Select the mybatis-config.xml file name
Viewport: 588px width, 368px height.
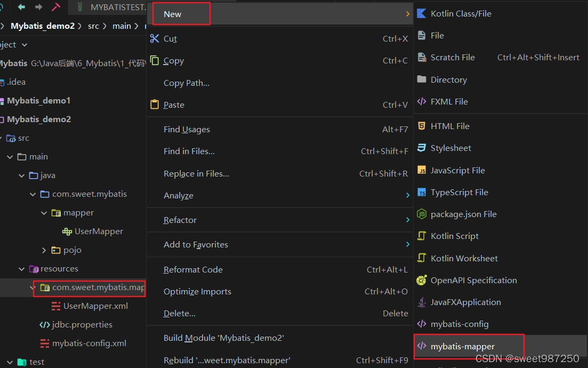(x=89, y=343)
